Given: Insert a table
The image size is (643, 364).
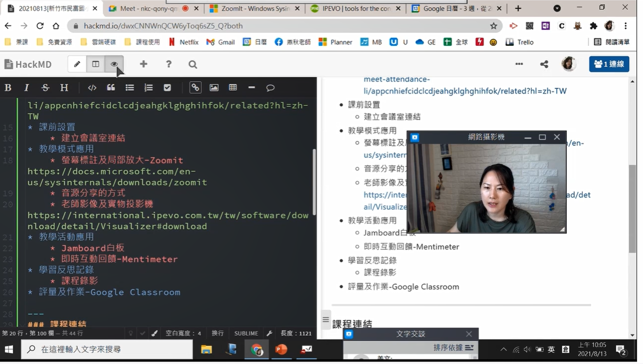Looking at the screenshot, I should coord(233,88).
